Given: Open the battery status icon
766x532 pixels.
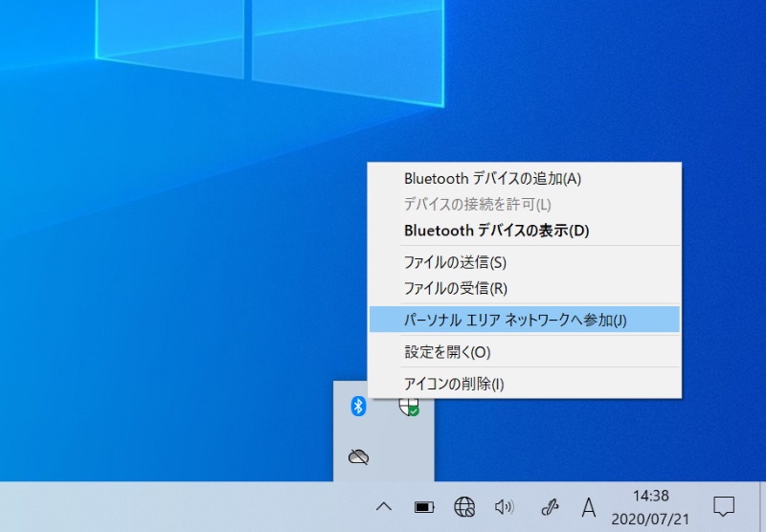Looking at the screenshot, I should 424,506.
